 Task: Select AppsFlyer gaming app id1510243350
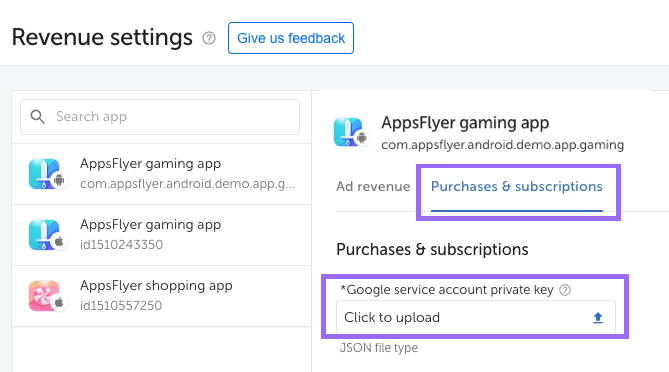pyautogui.click(x=162, y=235)
